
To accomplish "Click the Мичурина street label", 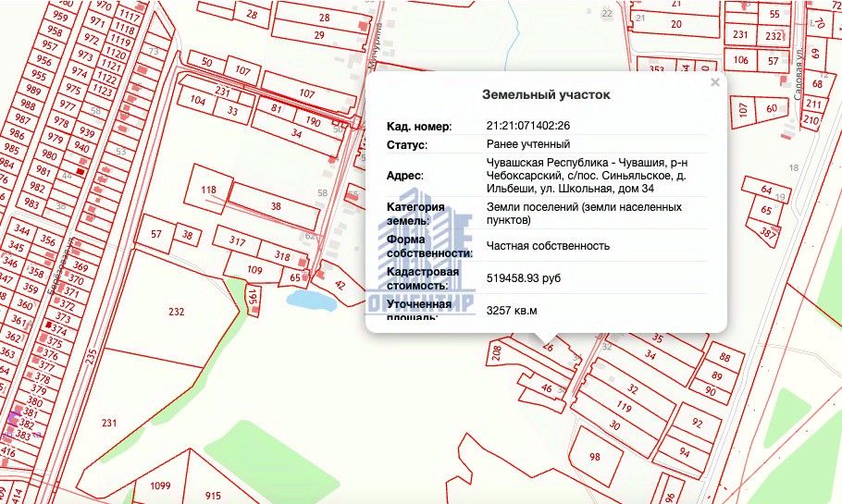I will (x=375, y=46).
